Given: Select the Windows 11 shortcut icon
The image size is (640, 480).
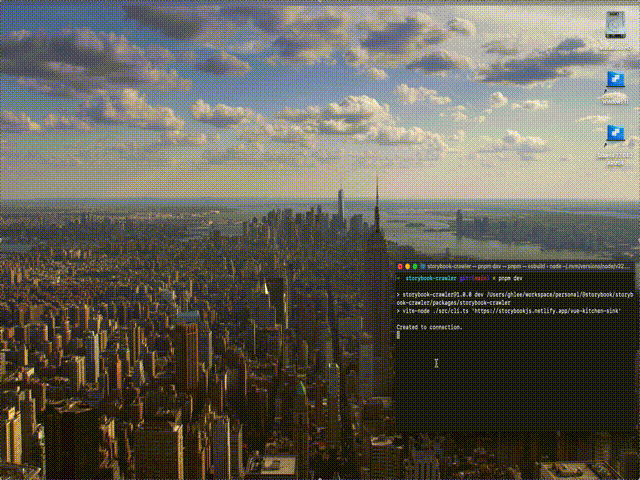Looking at the screenshot, I should (616, 81).
